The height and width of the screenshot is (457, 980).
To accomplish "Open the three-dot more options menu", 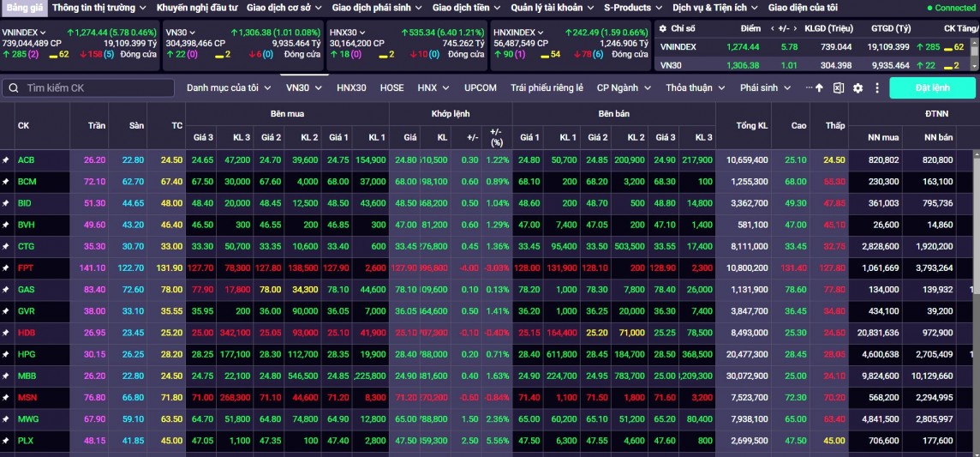I will pos(809,88).
